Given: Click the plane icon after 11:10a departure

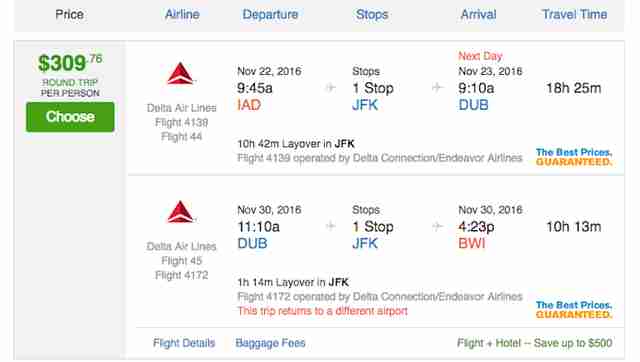Looking at the screenshot, I should 331,226.
